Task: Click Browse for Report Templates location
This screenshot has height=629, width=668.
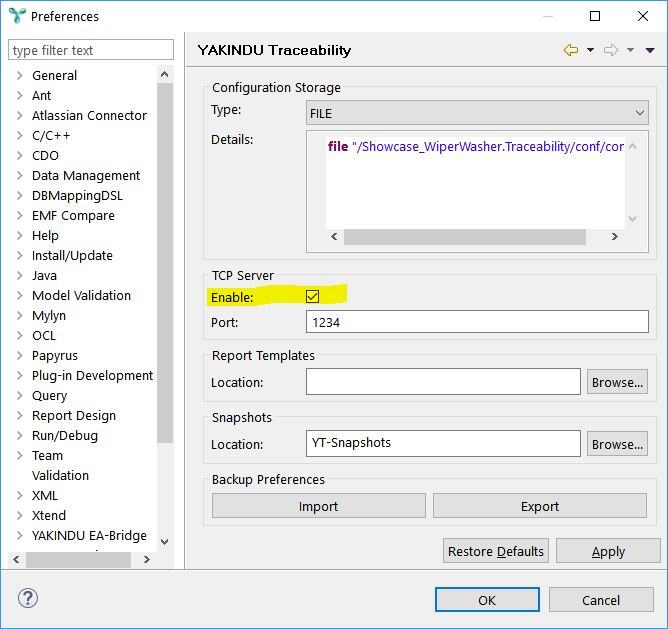Action: (617, 382)
